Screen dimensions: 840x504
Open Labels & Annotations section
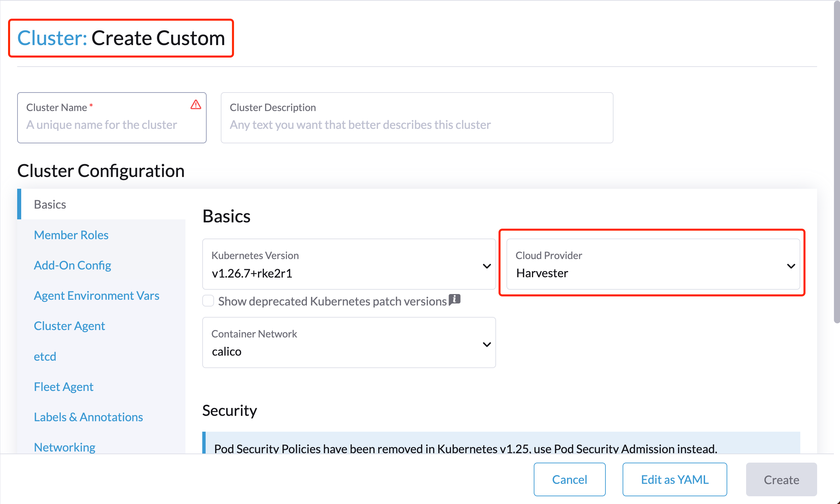tap(88, 417)
